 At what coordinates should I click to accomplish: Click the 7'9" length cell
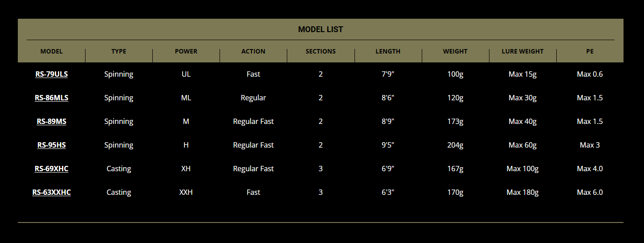(388, 74)
